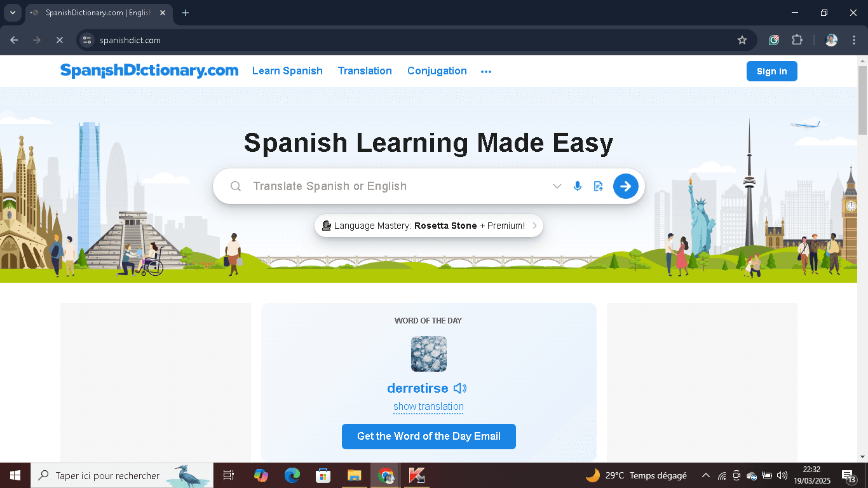868x488 pixels.
Task: Open the language dropdown in the search field
Action: (x=557, y=186)
